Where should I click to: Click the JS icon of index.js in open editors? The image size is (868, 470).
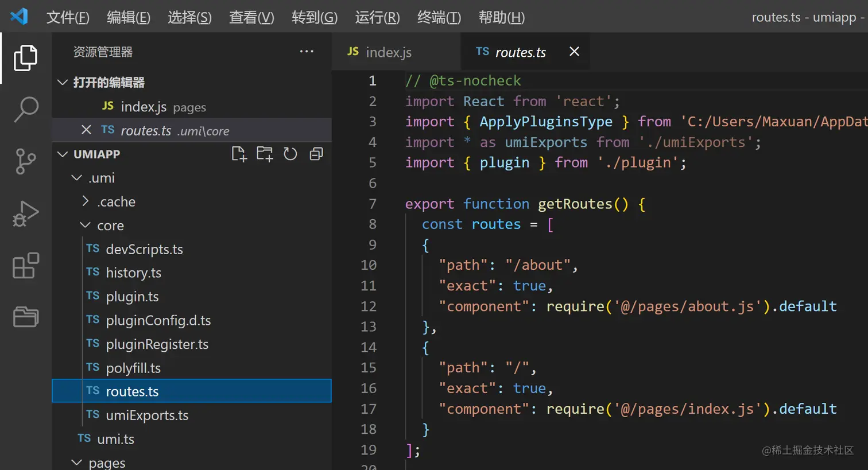click(x=108, y=106)
